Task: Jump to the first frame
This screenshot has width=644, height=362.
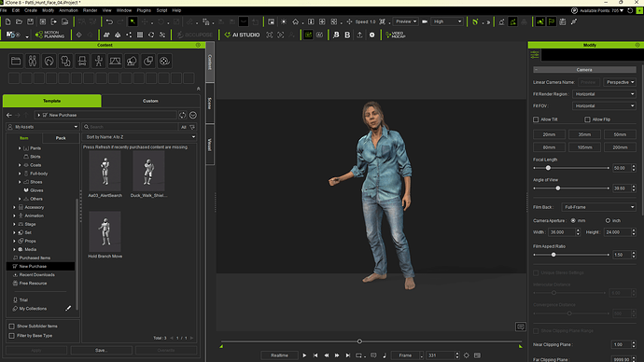Action: point(315,355)
